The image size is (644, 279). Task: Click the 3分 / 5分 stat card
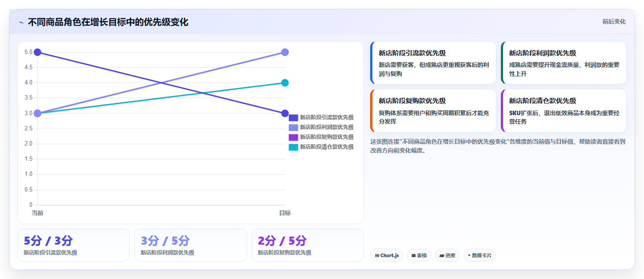point(190,245)
